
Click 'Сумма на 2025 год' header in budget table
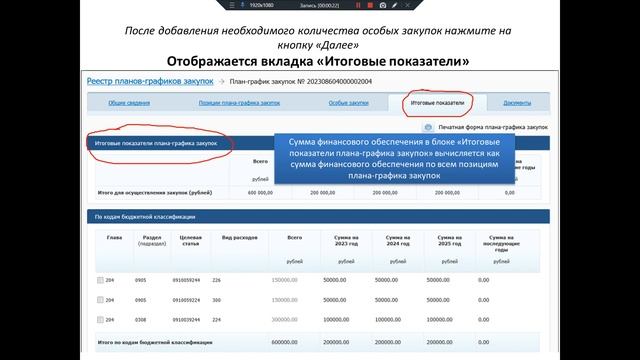point(449,240)
